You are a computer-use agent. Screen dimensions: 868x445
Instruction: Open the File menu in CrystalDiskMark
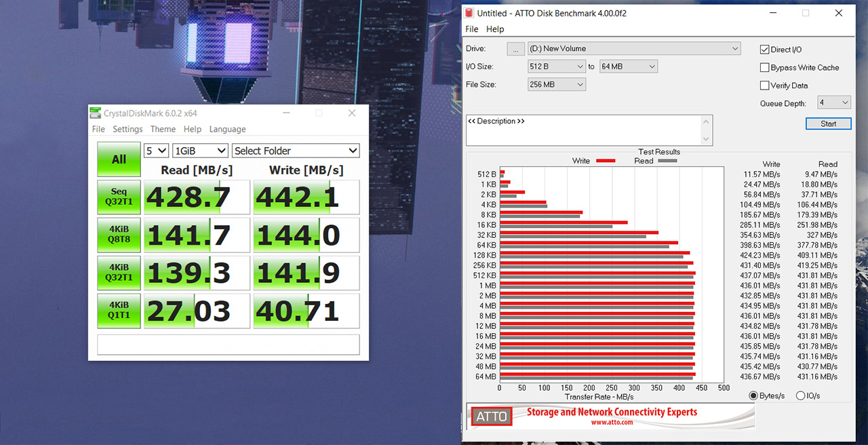pyautogui.click(x=98, y=129)
